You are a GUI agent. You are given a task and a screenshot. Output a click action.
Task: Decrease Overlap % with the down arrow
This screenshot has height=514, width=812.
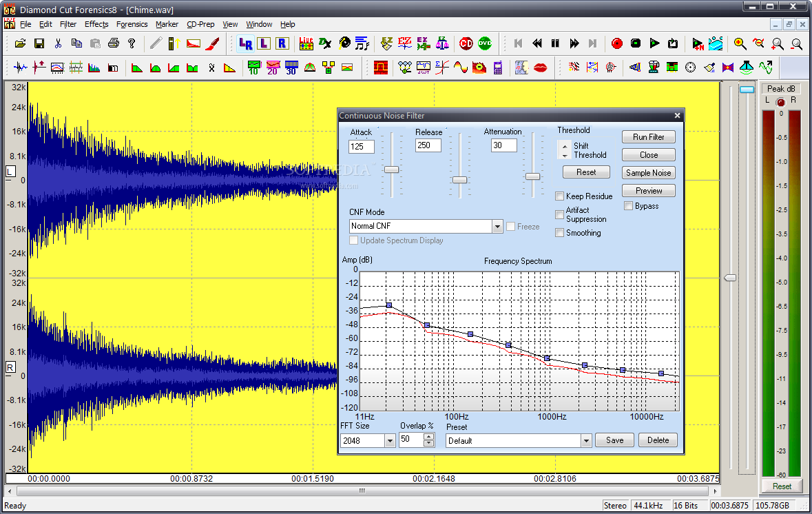click(429, 444)
